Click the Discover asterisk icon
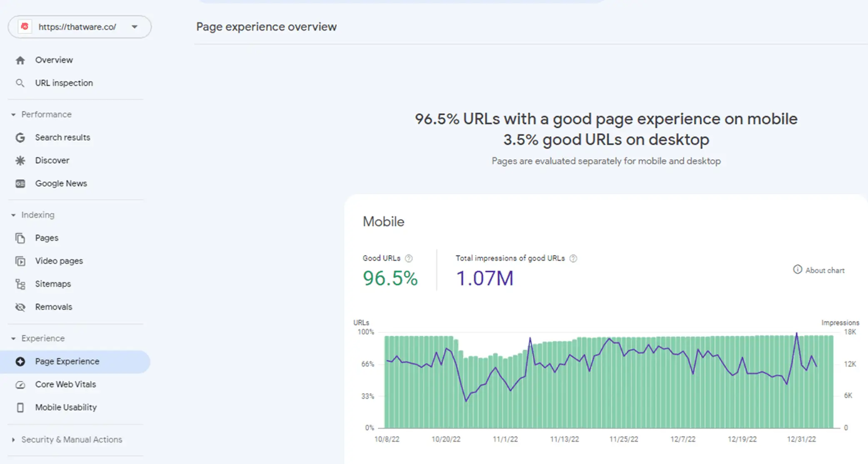Image resolution: width=868 pixels, height=464 pixels. [20, 160]
